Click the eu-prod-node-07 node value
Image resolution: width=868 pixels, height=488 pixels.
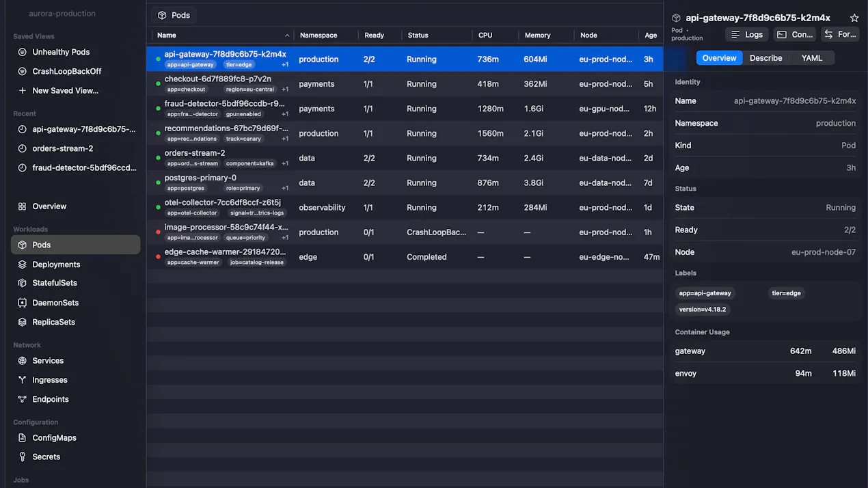tap(823, 252)
